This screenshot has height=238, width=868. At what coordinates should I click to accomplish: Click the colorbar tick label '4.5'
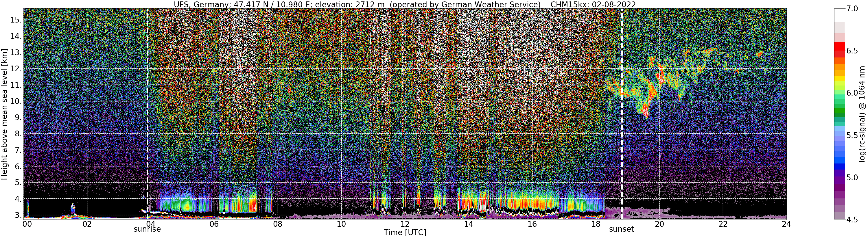pyautogui.click(x=852, y=220)
